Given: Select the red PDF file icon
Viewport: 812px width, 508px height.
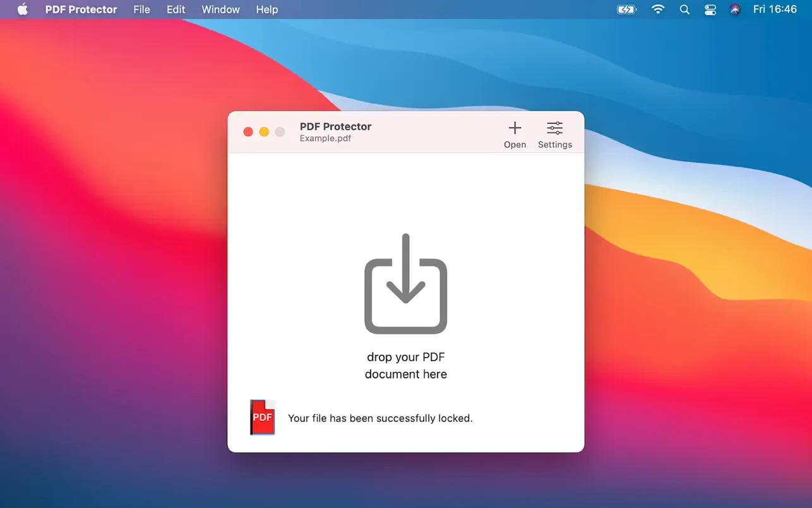Looking at the screenshot, I should click(x=263, y=417).
